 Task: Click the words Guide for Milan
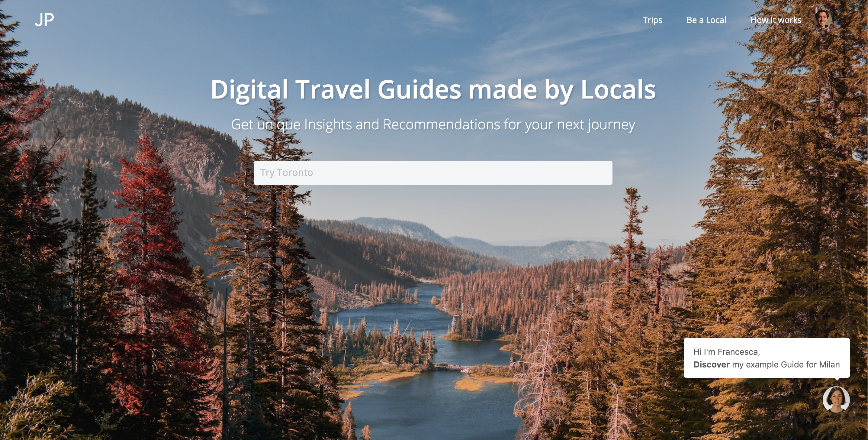pos(810,364)
